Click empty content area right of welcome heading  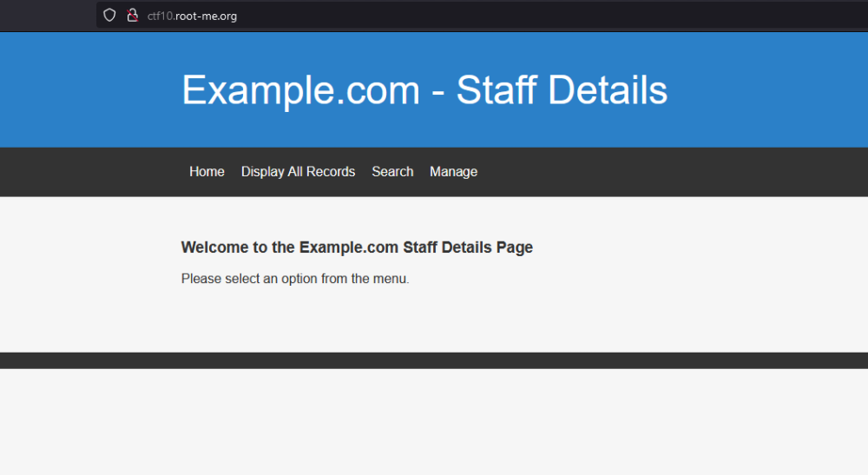[x=694, y=247]
